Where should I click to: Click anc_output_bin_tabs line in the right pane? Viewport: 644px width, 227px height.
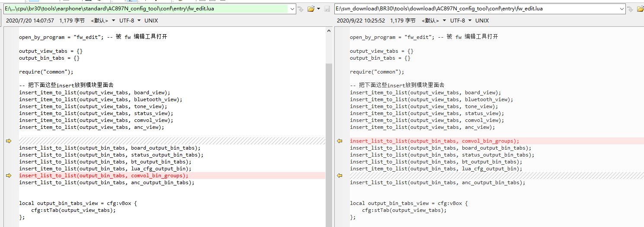coord(438,182)
